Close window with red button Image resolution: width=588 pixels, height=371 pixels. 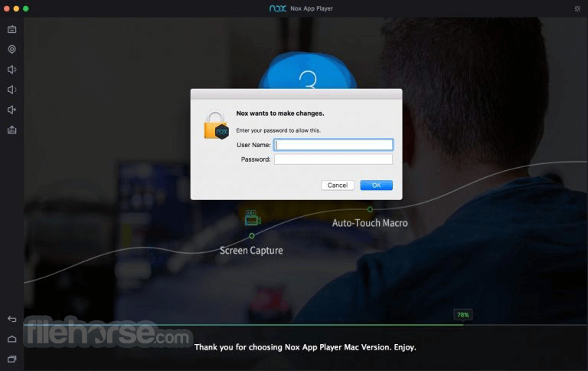(x=7, y=8)
